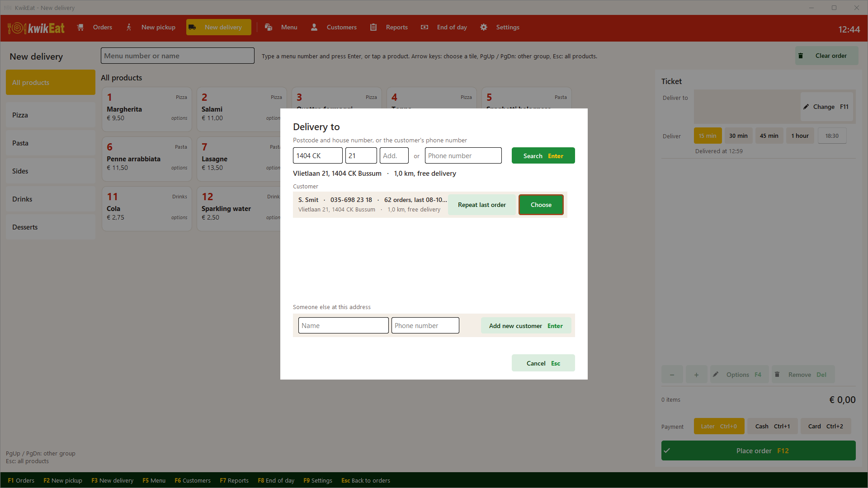Screen dimensions: 868x488
Task: Click the End of day cash icon
Action: [425, 27]
